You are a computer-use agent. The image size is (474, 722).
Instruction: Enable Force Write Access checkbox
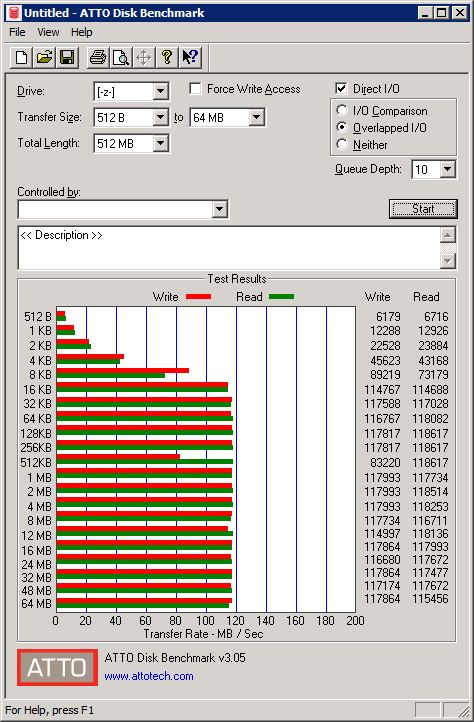[x=195, y=88]
